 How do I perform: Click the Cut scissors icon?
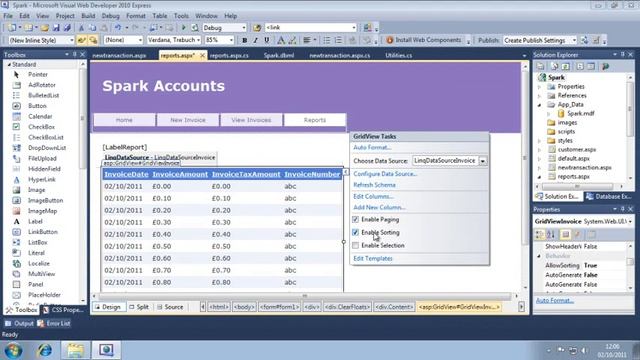coord(81,28)
